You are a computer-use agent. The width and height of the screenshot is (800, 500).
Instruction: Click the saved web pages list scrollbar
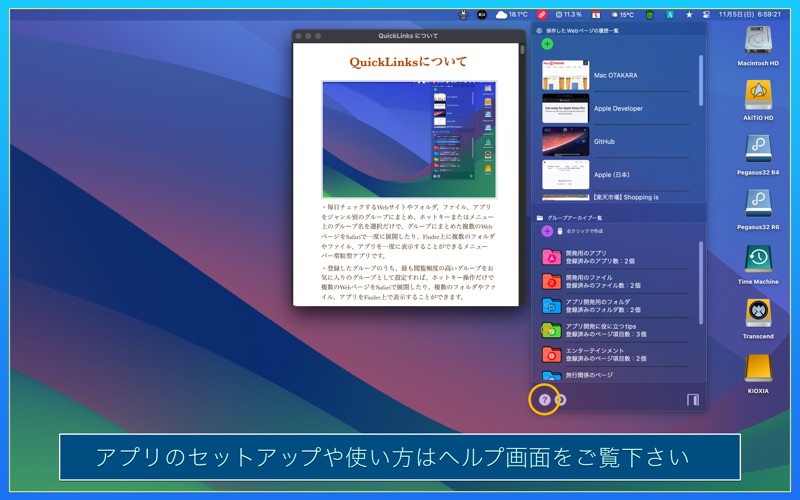[x=701, y=81]
